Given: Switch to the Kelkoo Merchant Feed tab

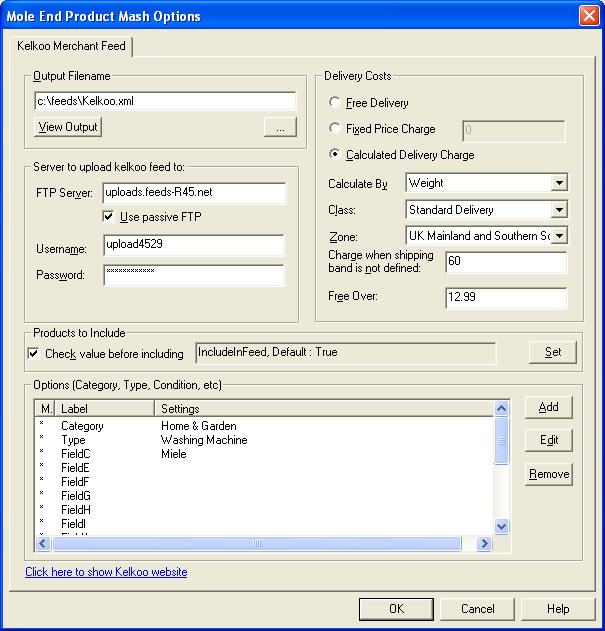Looking at the screenshot, I should (71, 46).
